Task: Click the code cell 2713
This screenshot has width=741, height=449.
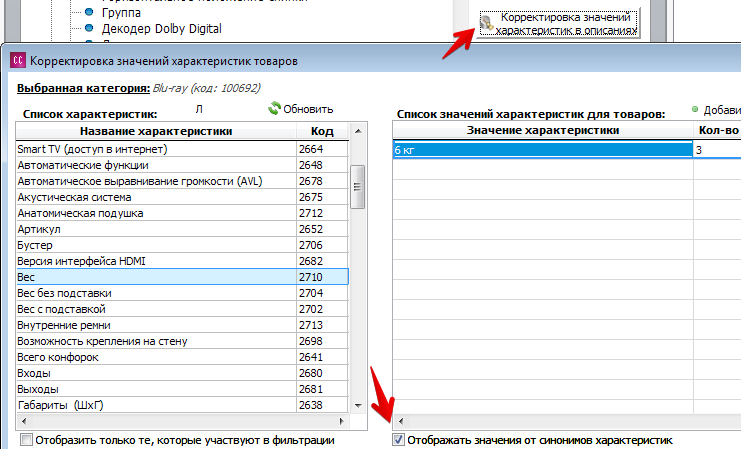Action: pos(322,325)
